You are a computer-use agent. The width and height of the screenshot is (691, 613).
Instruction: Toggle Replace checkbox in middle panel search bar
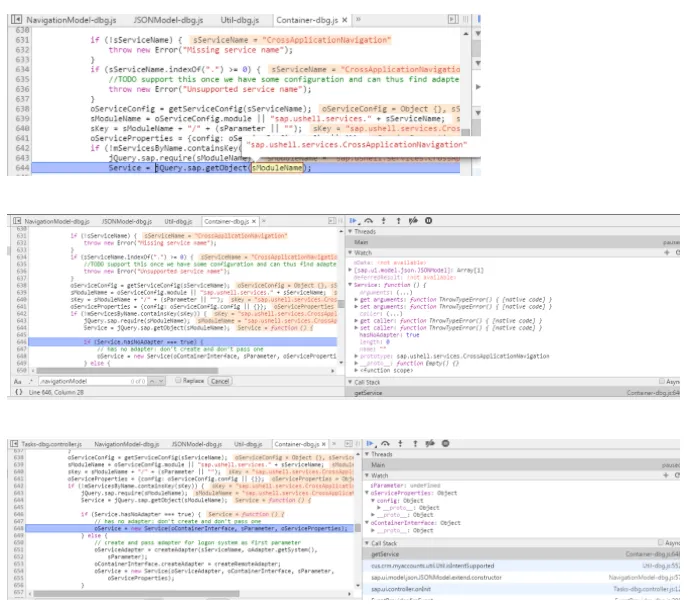tap(178, 380)
